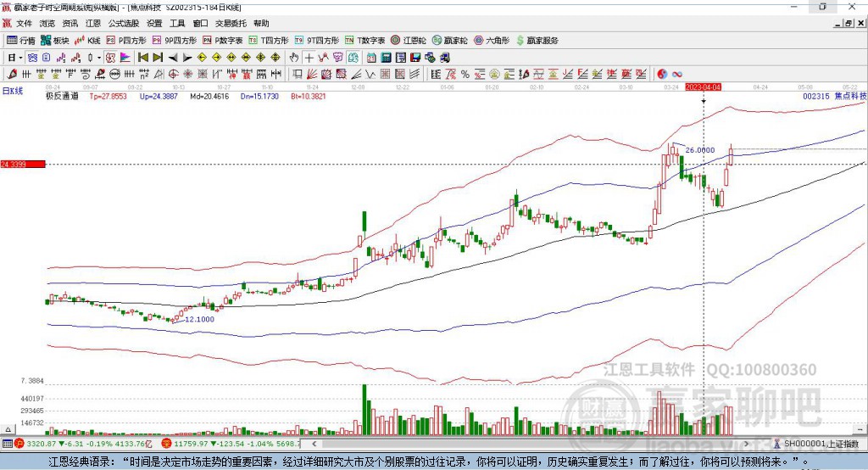The width and height of the screenshot is (868, 470).
Task: Jump to first bar with skip-start icon
Action: click(142, 58)
